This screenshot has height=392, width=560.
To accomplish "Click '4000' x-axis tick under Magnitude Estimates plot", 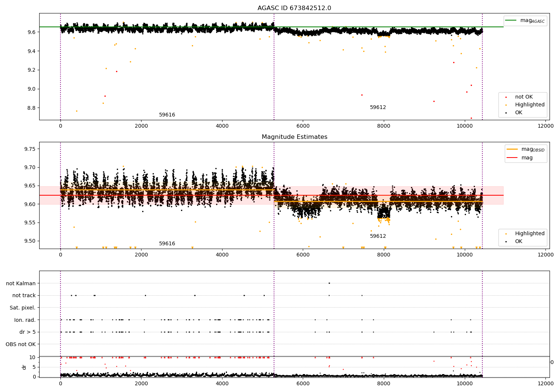I will pos(222,255).
